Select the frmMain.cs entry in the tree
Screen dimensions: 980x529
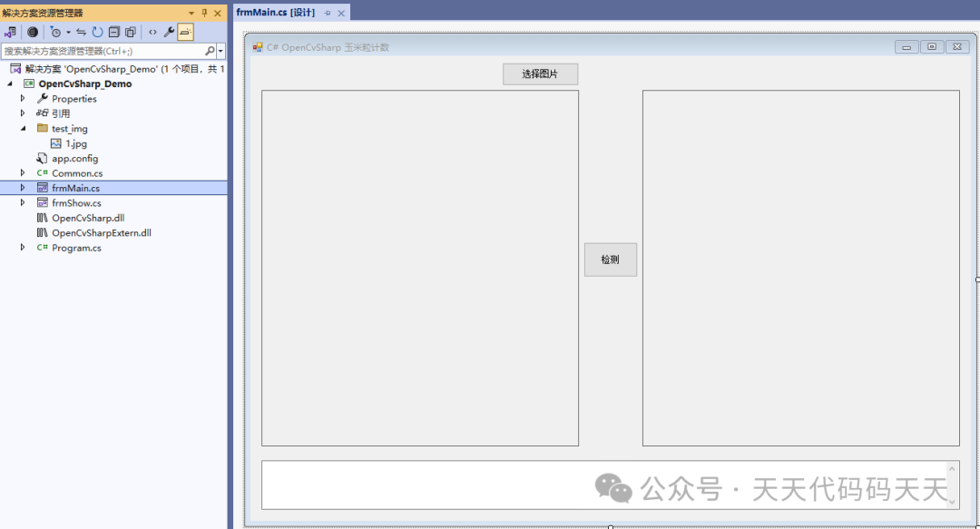pos(75,188)
